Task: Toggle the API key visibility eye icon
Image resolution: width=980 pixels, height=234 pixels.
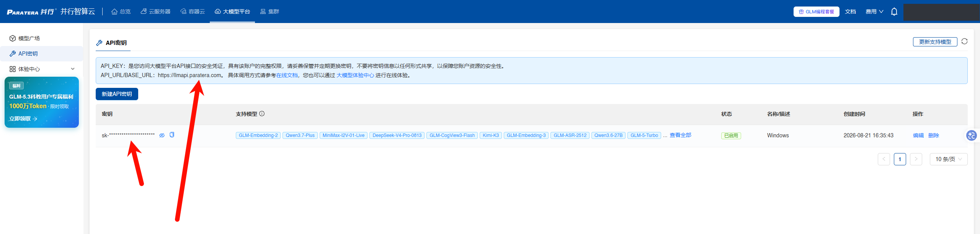Action: 162,135
